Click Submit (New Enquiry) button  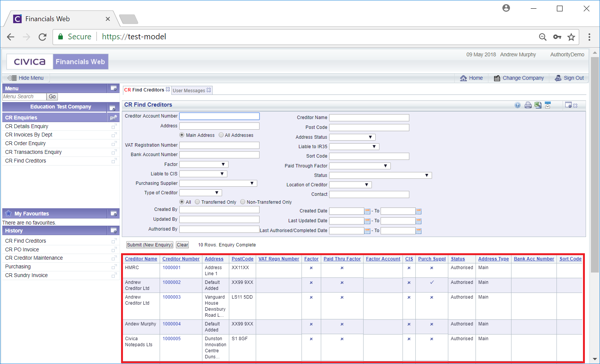click(x=150, y=245)
